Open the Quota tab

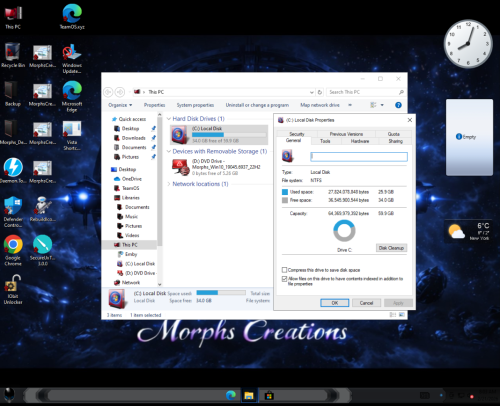pos(393,134)
